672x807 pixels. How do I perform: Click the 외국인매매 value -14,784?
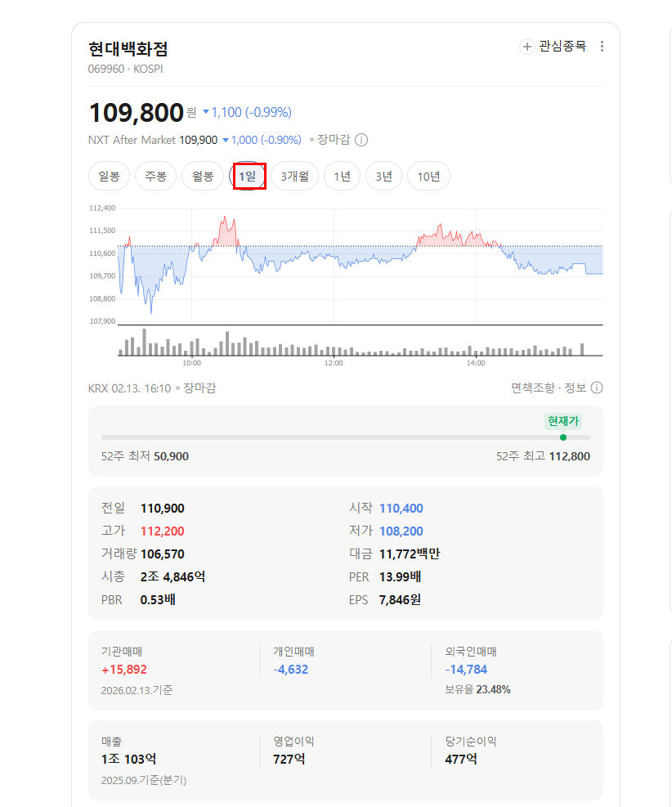tap(466, 670)
